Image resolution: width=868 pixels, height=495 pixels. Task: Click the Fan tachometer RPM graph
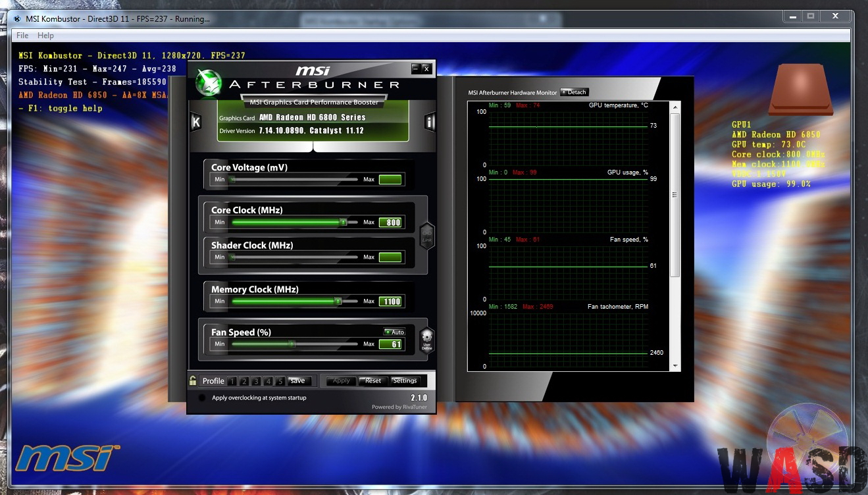point(569,340)
